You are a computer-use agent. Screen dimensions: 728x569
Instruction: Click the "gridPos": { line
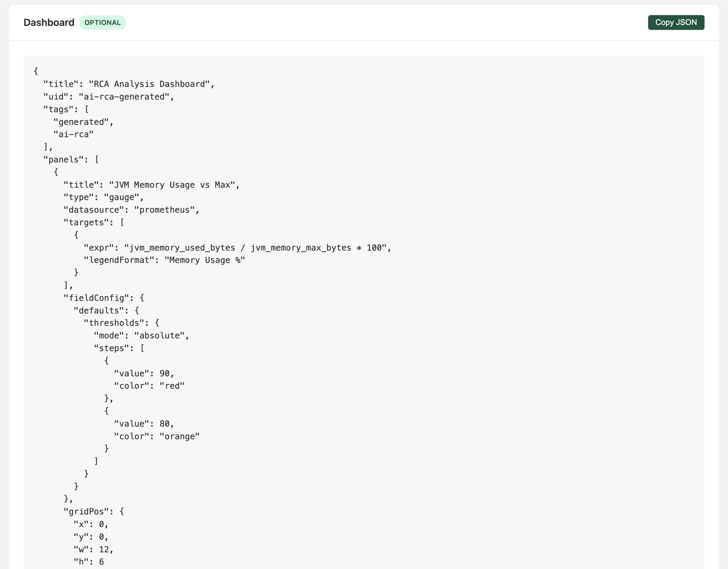click(x=94, y=511)
